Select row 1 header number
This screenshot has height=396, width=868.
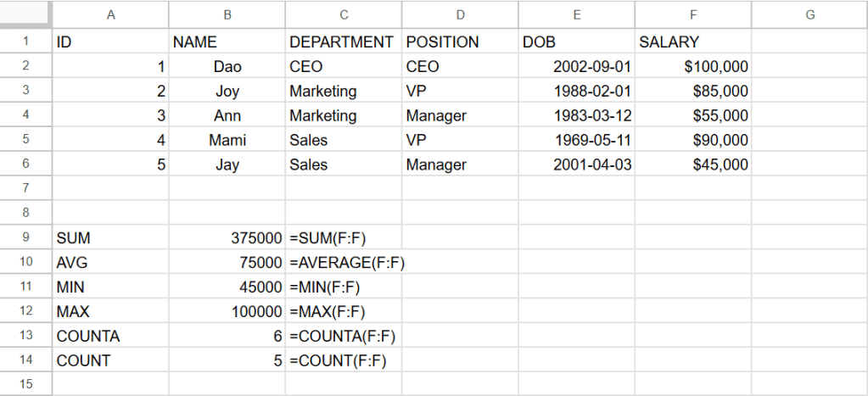tap(25, 42)
